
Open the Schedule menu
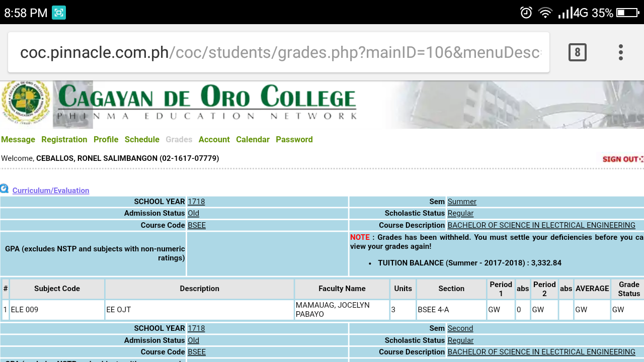tap(142, 139)
